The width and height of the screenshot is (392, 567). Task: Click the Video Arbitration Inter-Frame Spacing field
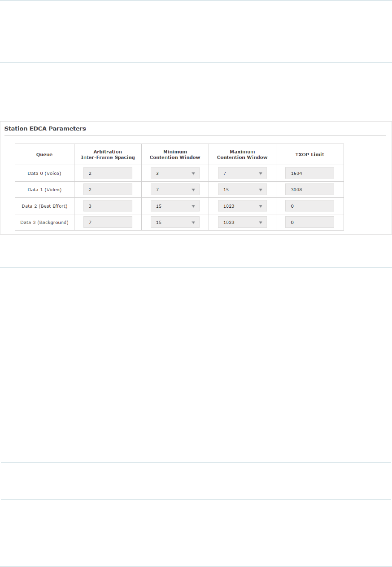108,189
